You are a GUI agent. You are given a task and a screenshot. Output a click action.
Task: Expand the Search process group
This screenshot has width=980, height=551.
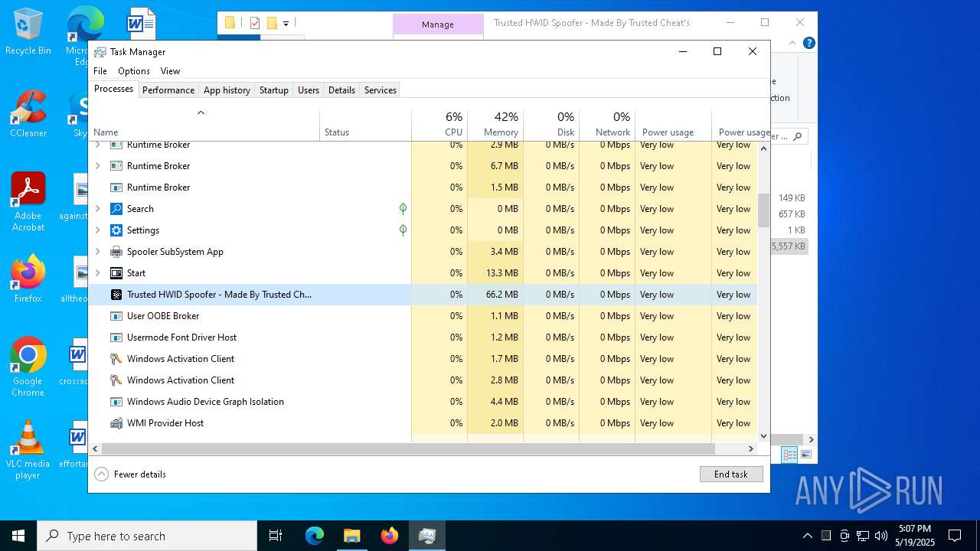97,209
